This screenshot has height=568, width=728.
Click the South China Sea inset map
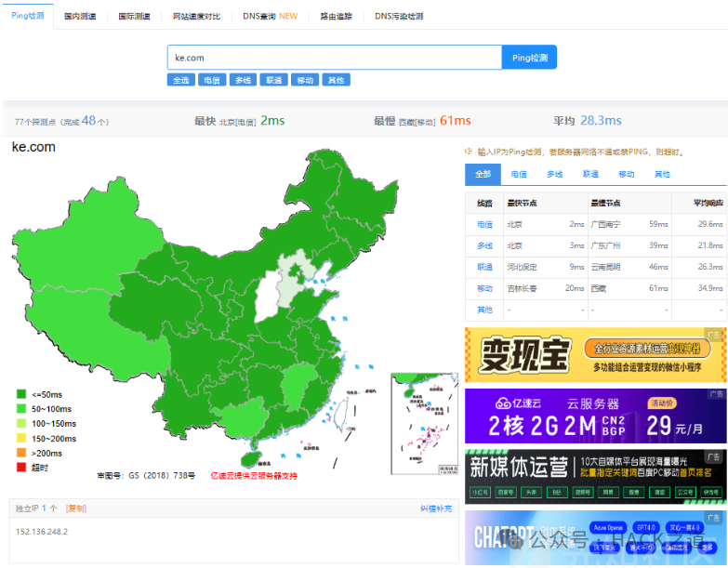click(x=424, y=423)
